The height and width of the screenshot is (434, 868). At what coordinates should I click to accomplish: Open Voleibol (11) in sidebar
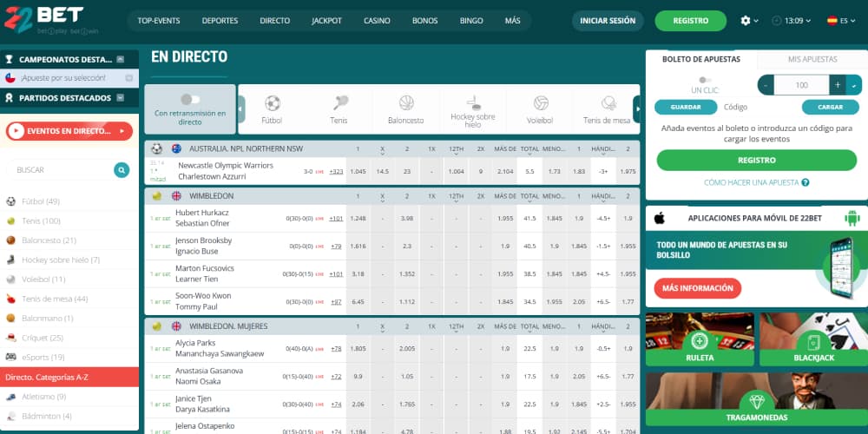69,279
